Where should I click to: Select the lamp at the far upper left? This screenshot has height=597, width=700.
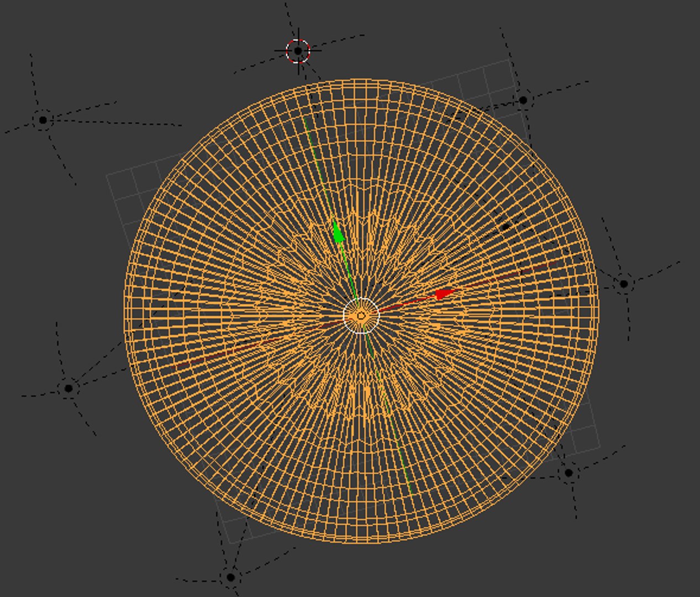pos(43,120)
